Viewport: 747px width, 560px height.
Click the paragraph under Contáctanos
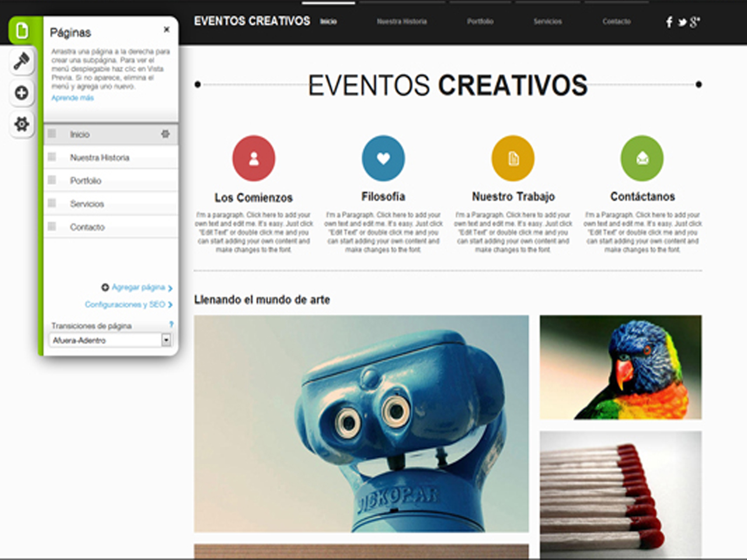[643, 232]
